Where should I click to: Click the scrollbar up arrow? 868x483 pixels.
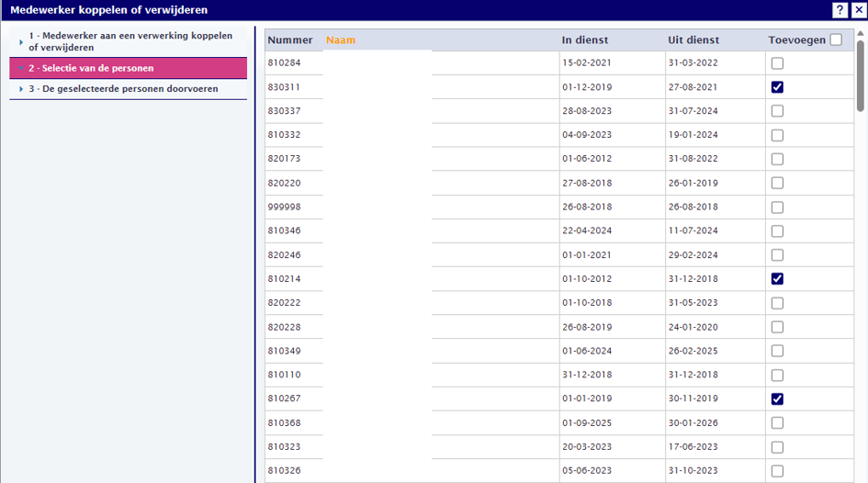click(861, 33)
